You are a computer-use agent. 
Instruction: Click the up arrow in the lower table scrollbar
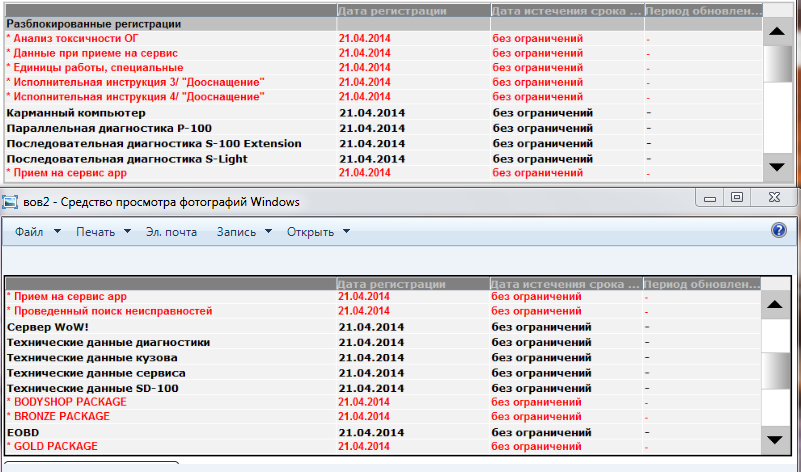tap(775, 305)
